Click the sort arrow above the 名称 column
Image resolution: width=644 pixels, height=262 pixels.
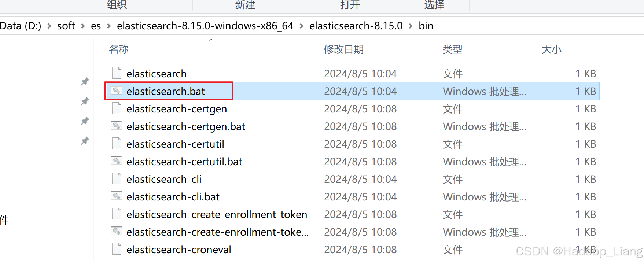click(x=211, y=40)
